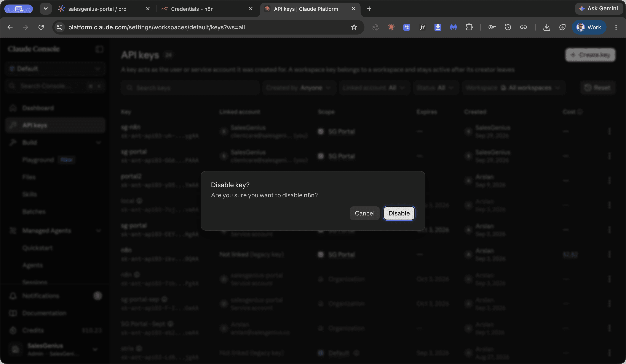The width and height of the screenshot is (626, 364).
Task: Bookmark this page with the star icon
Action: click(354, 27)
